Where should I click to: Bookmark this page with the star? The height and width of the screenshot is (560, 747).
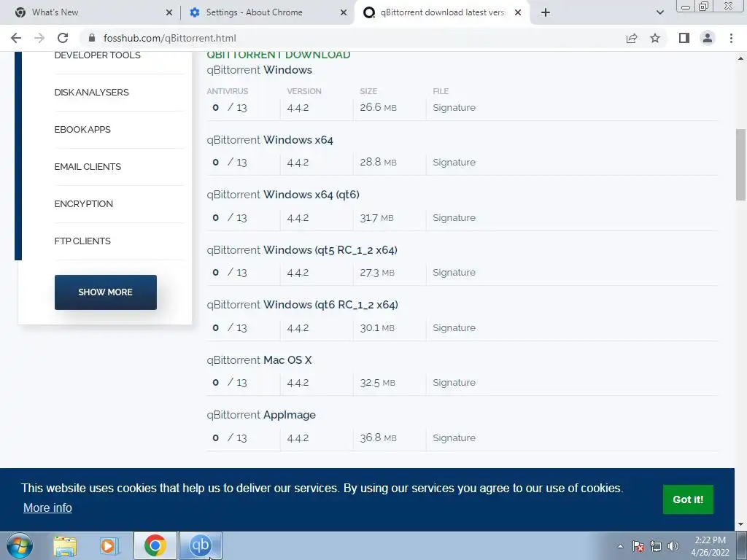point(655,38)
